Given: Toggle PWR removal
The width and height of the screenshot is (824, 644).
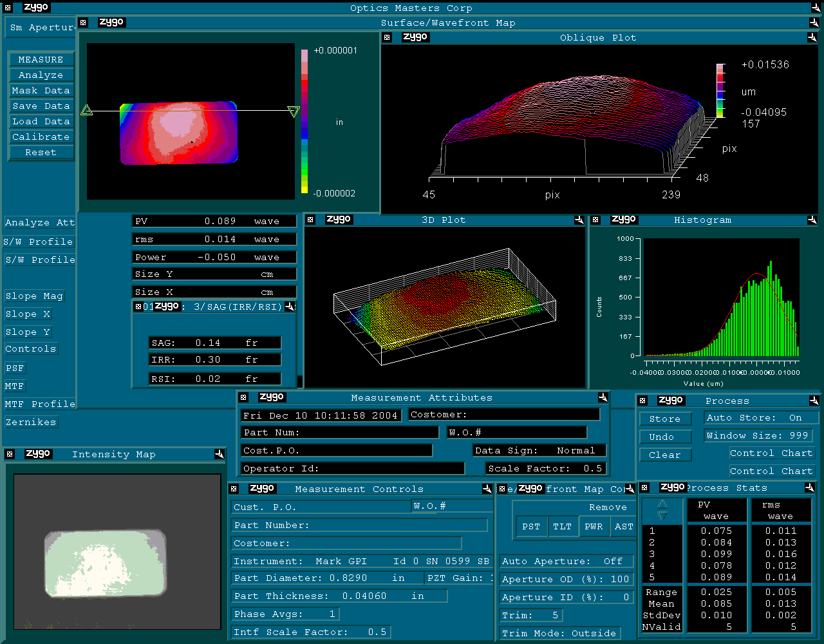Looking at the screenshot, I should pyautogui.click(x=594, y=526).
